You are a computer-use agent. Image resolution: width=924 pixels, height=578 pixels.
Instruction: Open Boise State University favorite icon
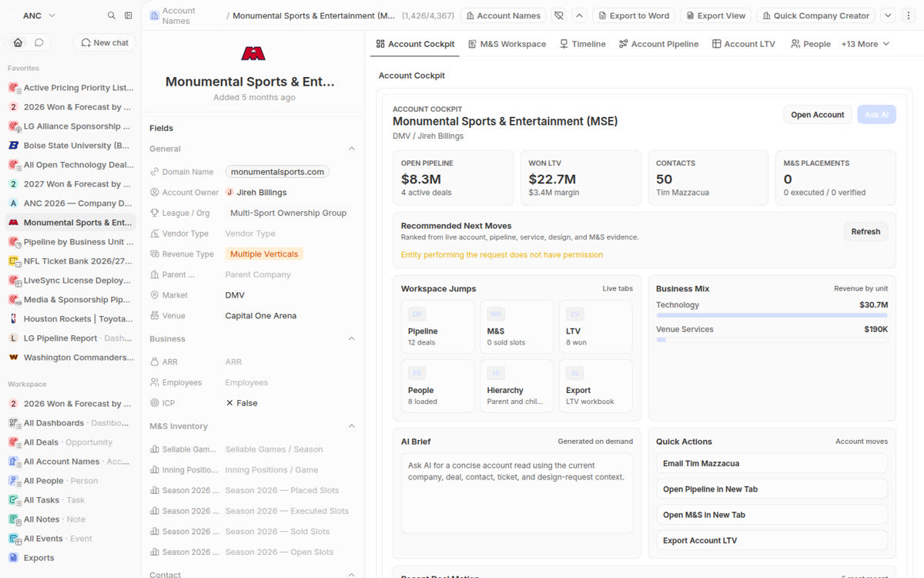coord(13,146)
